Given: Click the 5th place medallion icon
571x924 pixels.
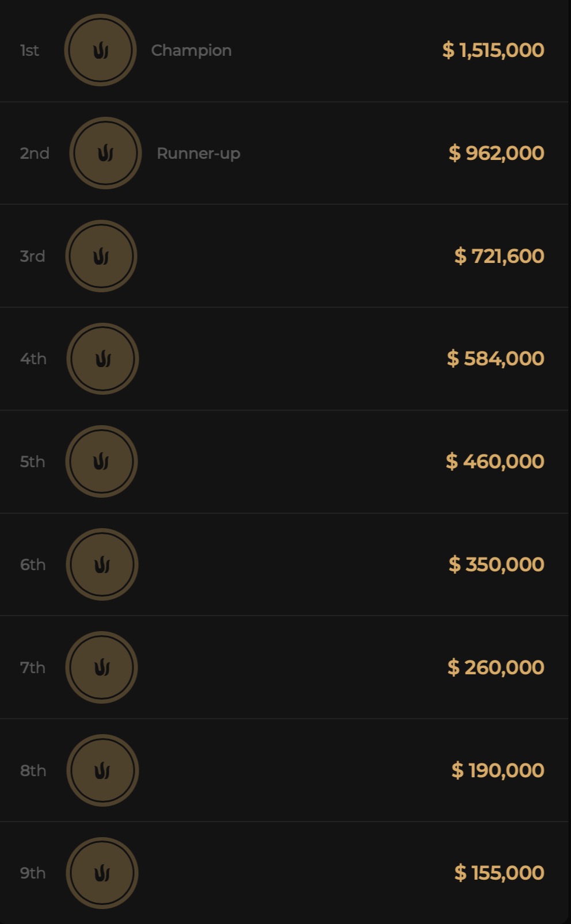Looking at the screenshot, I should pyautogui.click(x=102, y=461).
